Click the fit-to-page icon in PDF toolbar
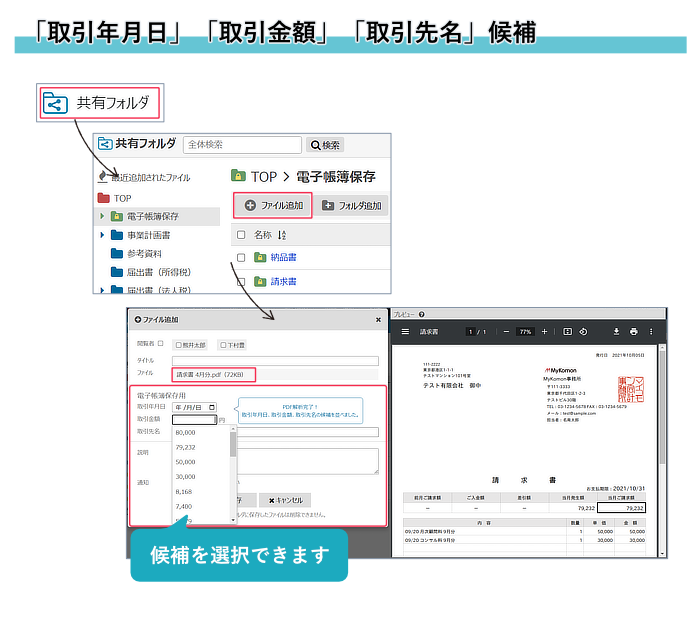The image size is (700, 620). 568,331
